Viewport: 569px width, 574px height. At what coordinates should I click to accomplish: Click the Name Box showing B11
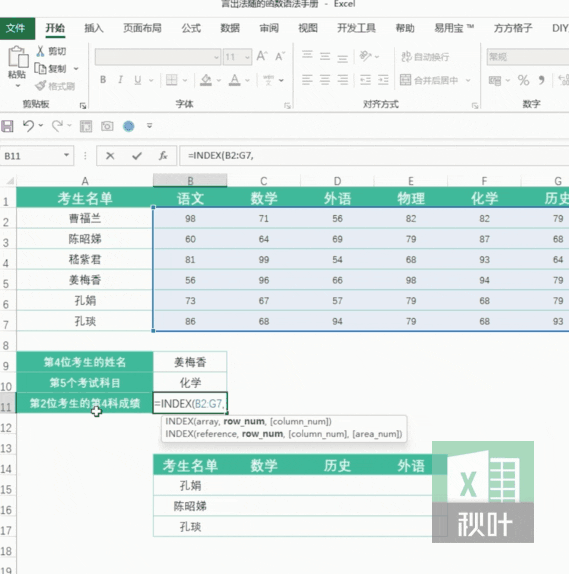click(37, 156)
